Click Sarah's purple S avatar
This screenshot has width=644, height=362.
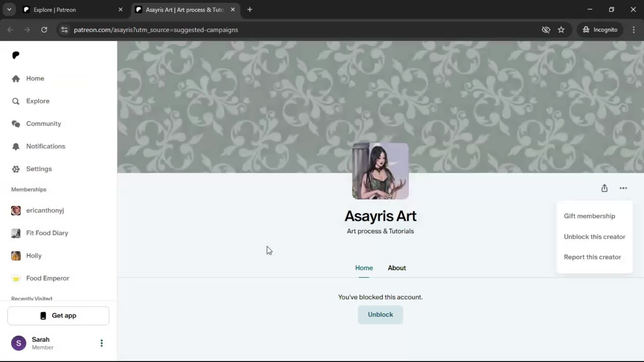(19, 343)
